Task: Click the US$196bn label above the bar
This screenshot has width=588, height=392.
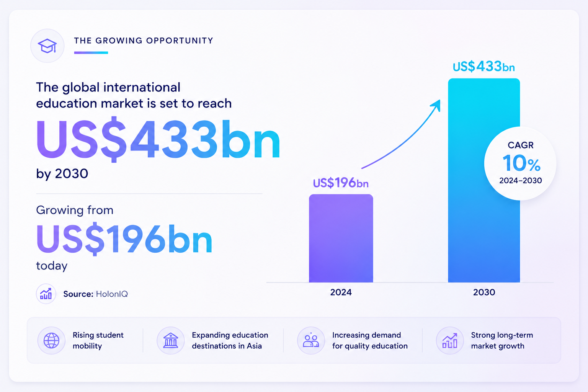Action: click(341, 183)
